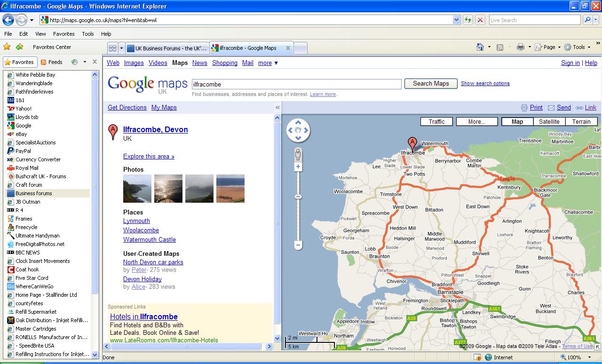602x364 pixels.
Task: Click the map zoom out minus button
Action: click(x=298, y=245)
